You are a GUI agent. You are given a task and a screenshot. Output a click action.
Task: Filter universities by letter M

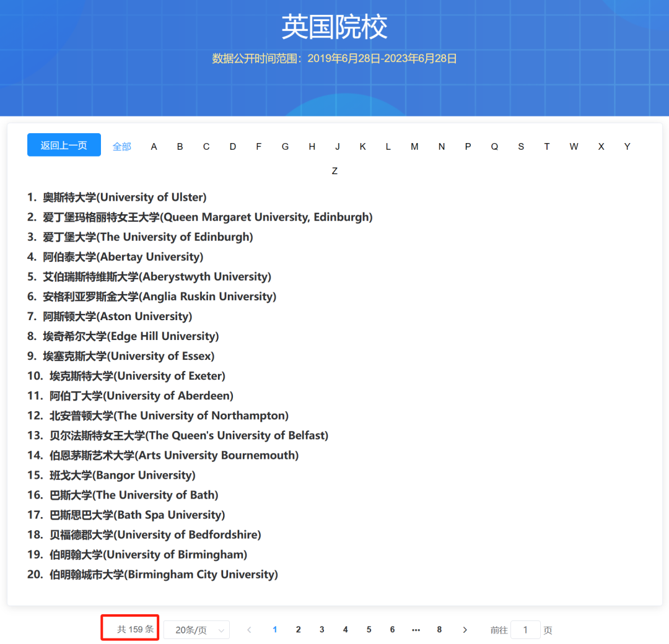tap(414, 146)
